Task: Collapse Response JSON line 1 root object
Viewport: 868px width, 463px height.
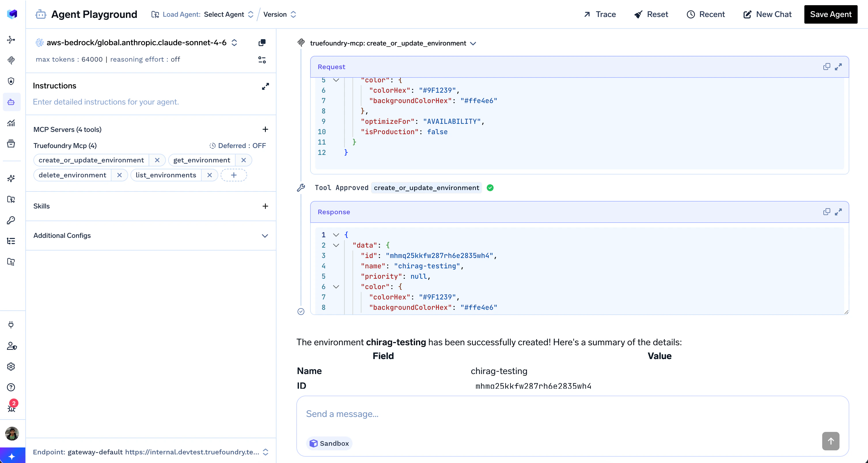Action: (336, 235)
